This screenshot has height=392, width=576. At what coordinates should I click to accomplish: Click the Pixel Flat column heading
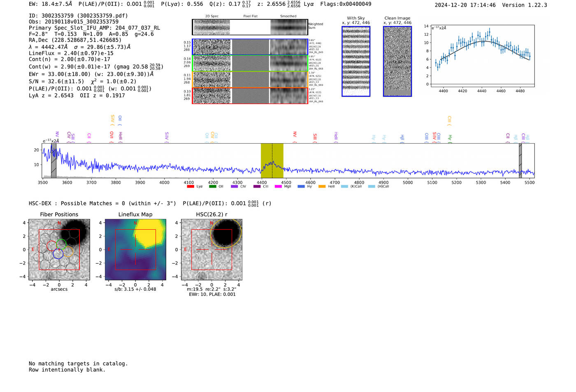point(250,16)
